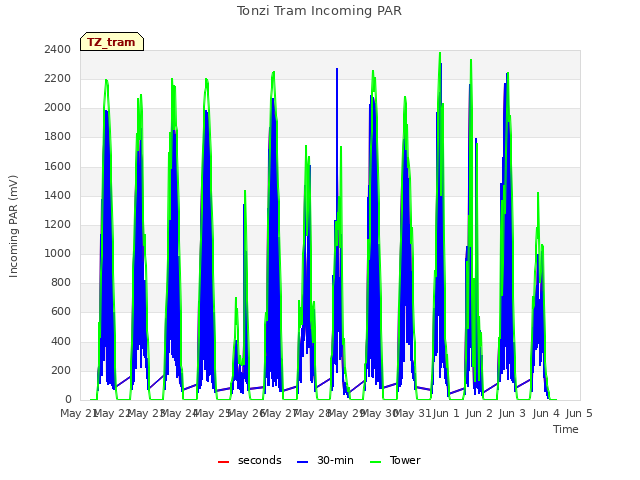Click the Time axis label
This screenshot has width=640, height=480.
tap(566, 429)
